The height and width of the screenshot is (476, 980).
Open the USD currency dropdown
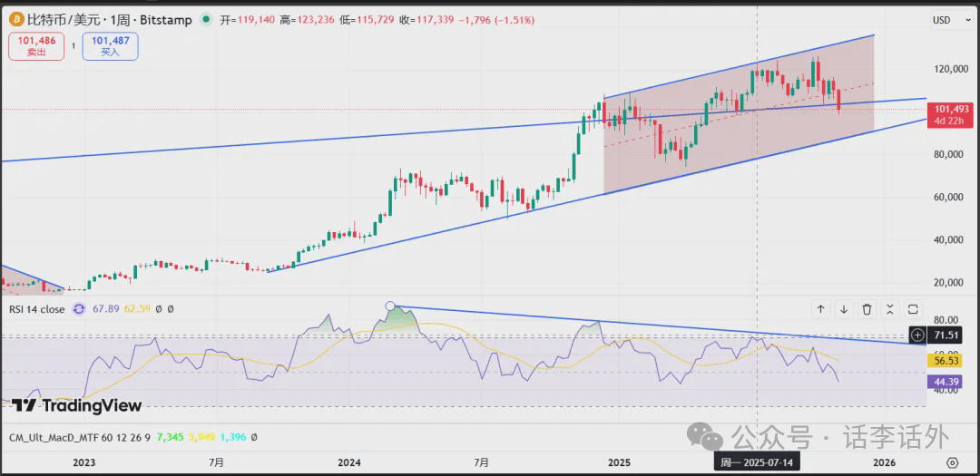[x=946, y=20]
